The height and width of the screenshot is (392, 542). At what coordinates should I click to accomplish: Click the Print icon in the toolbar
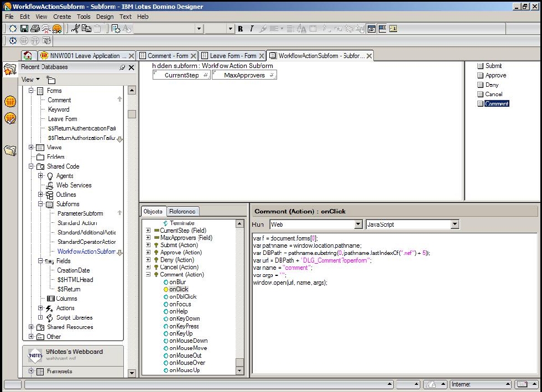(35, 29)
